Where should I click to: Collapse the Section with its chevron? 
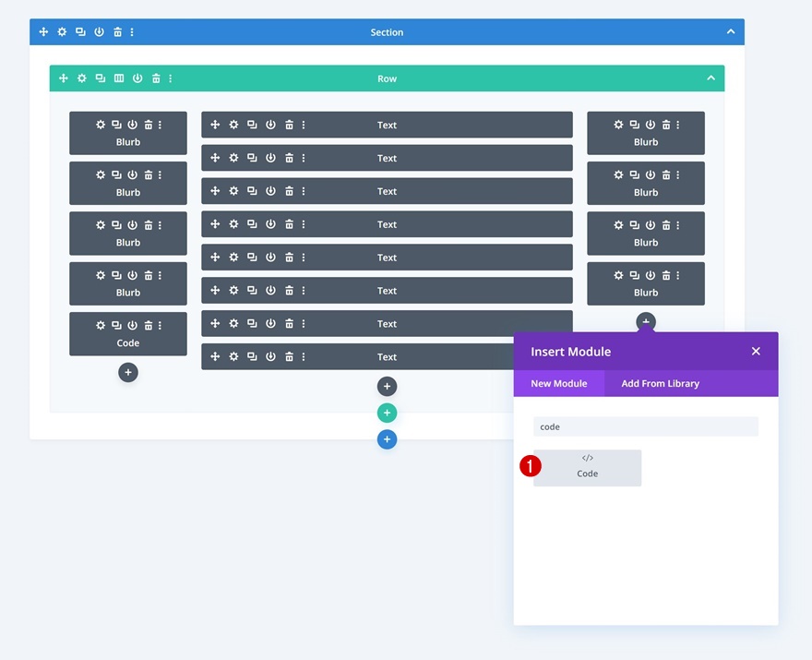tap(731, 31)
